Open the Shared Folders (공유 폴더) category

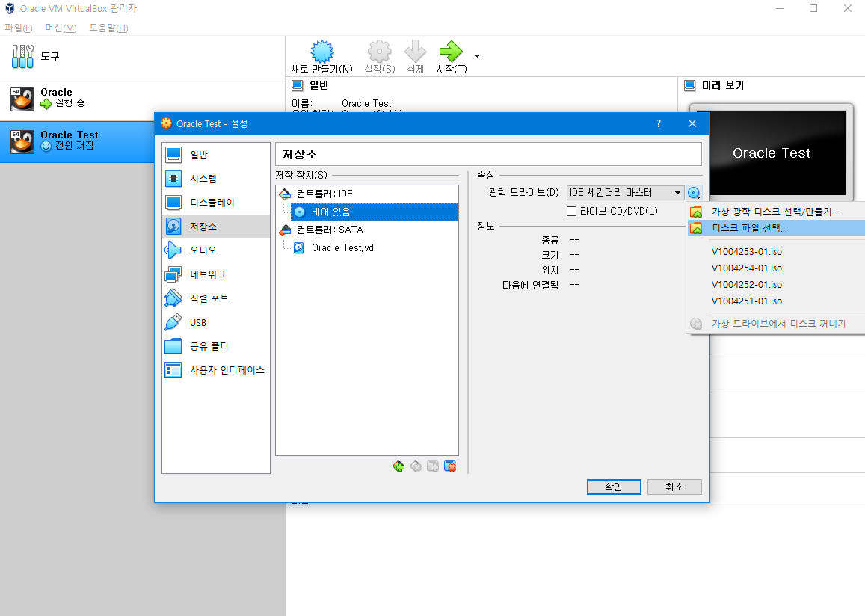216,346
